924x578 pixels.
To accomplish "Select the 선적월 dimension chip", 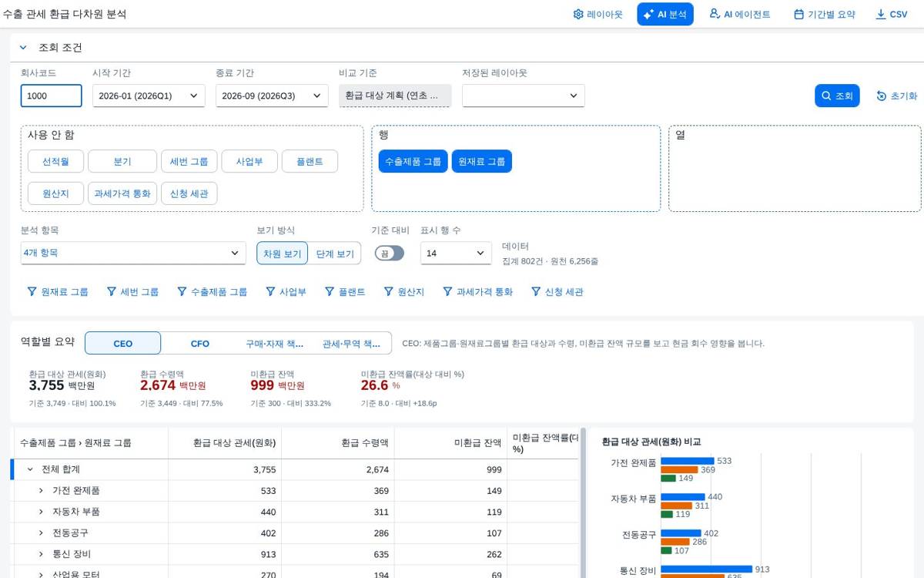I will tap(55, 161).
